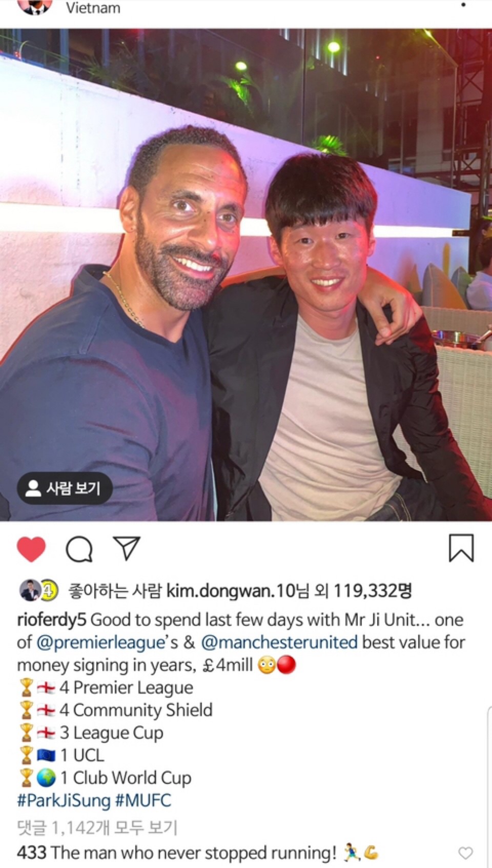Open comments via speech bubble icon
This screenshot has height=868, width=492.
[79, 549]
